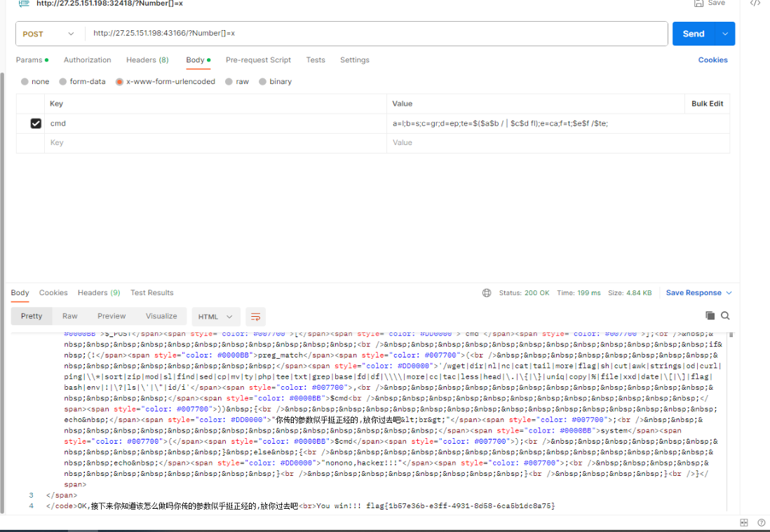Screen dimensions: 770x532
Task: Open the Tests tab
Action: coord(316,60)
